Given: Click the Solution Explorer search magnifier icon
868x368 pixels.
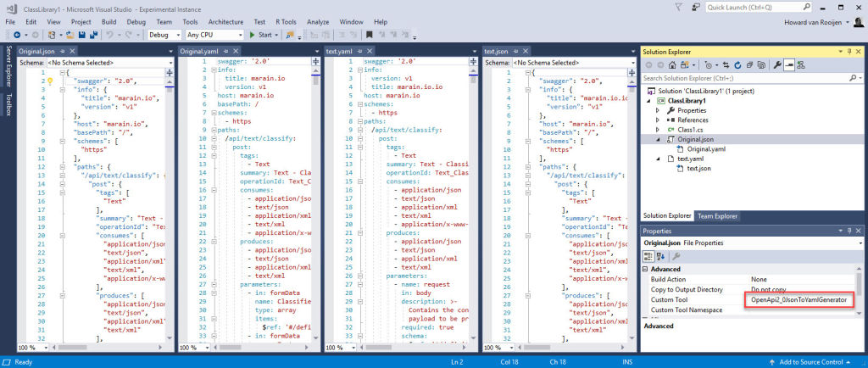Looking at the screenshot, I should 853,78.
